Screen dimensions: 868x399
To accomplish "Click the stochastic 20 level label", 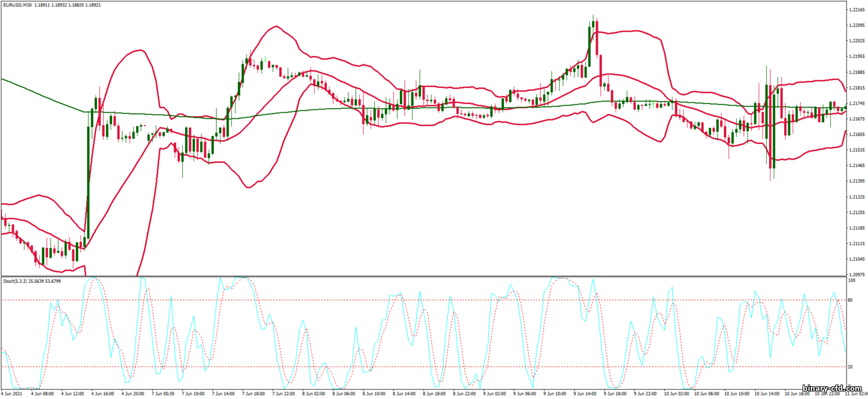I will pyautogui.click(x=851, y=367).
